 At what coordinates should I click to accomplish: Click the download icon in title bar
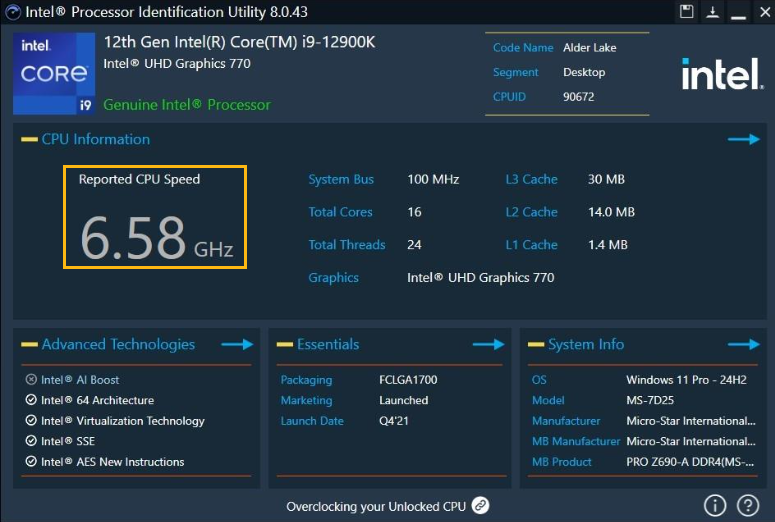pos(712,11)
